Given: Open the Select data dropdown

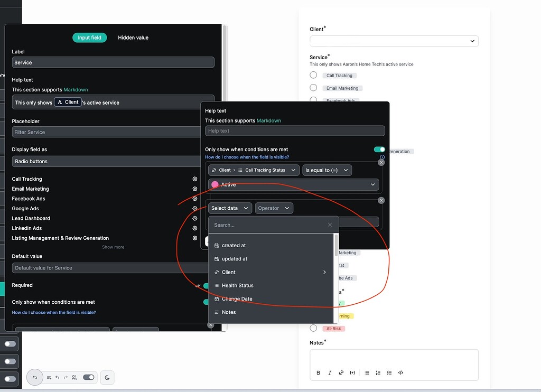Looking at the screenshot, I should click(229, 208).
